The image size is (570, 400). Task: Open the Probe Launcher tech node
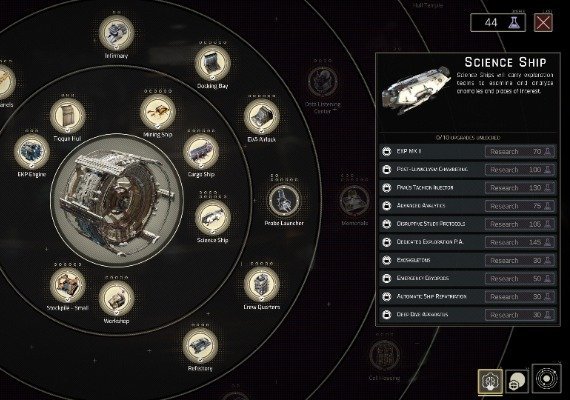(284, 201)
